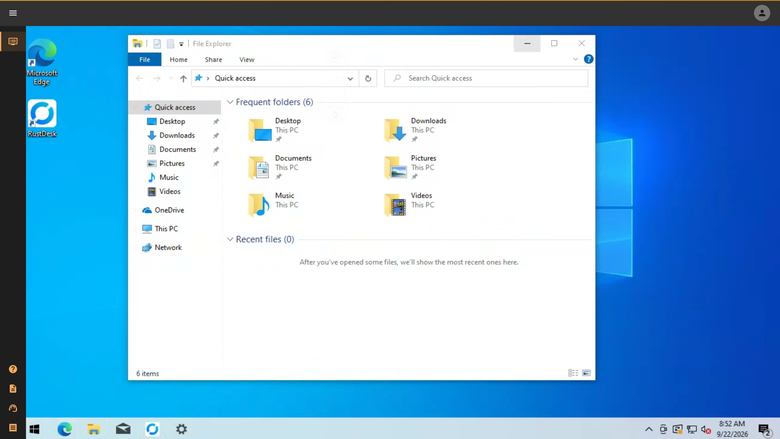The width and height of the screenshot is (780, 439).
Task: Switch to large icons view in the status bar
Action: tap(586, 373)
